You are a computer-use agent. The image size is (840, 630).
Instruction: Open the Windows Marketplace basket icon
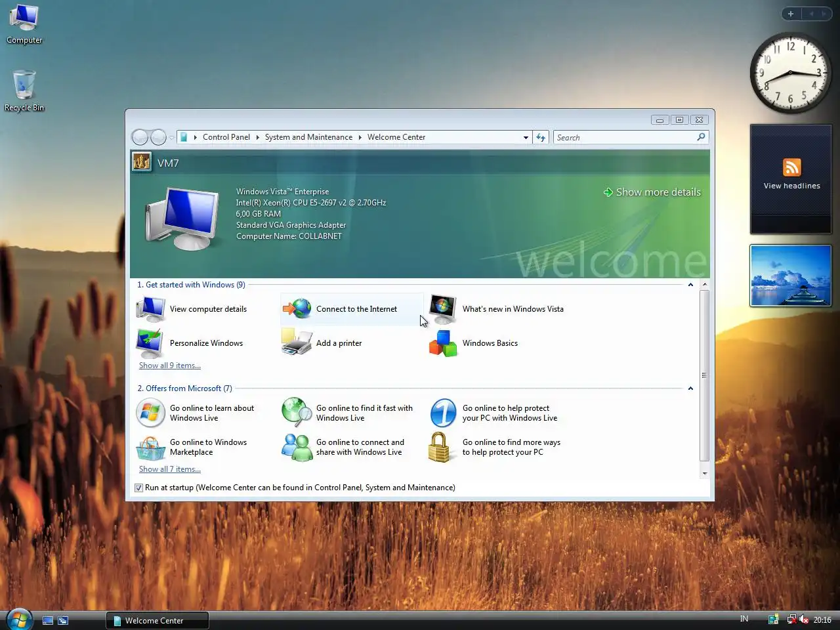tap(150, 448)
